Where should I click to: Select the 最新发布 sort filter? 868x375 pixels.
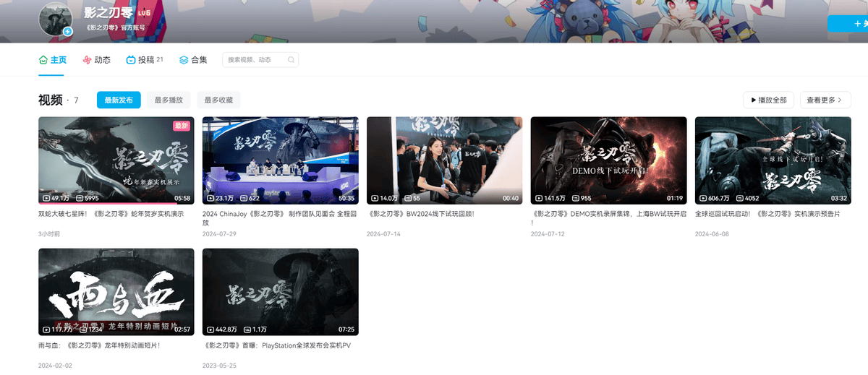pyautogui.click(x=119, y=100)
